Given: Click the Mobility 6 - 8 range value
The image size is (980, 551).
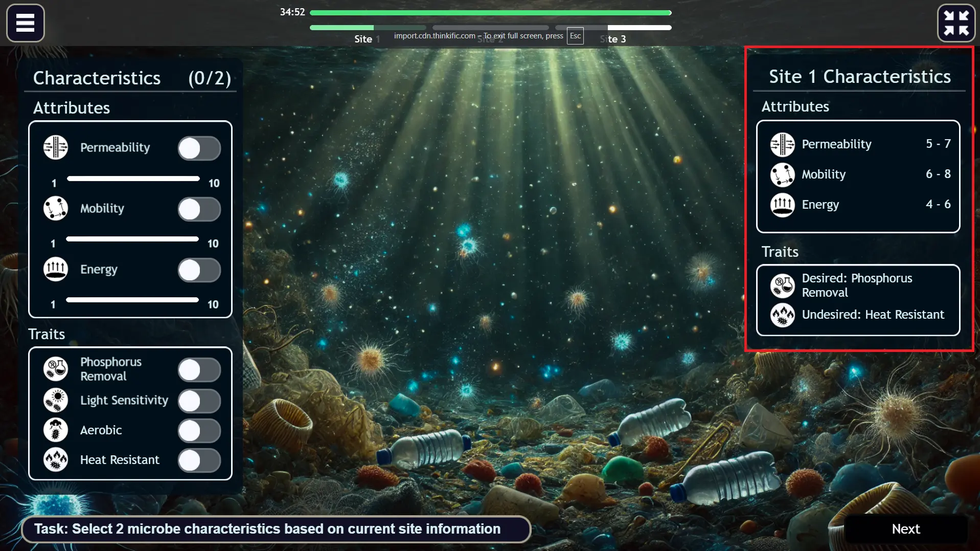Looking at the screenshot, I should [938, 174].
